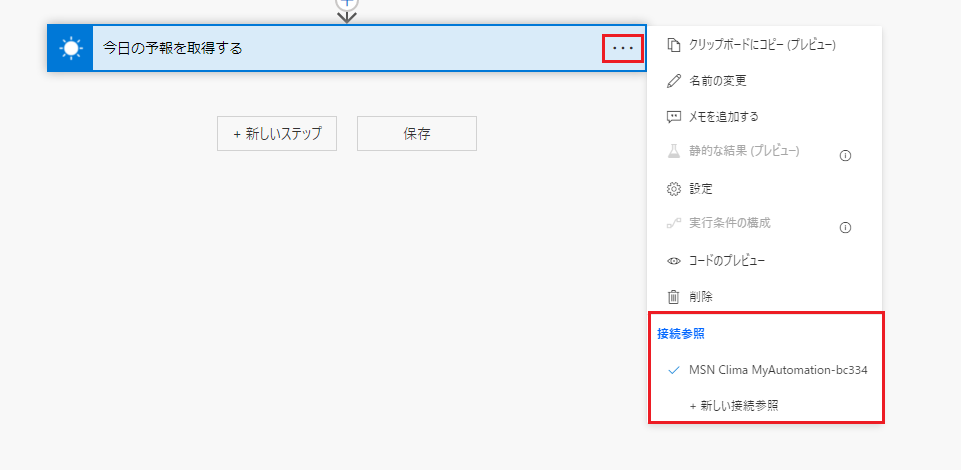Screen dimensions: 961x470
Task: Click info icon next to 静的な結果
Action: [x=845, y=156]
